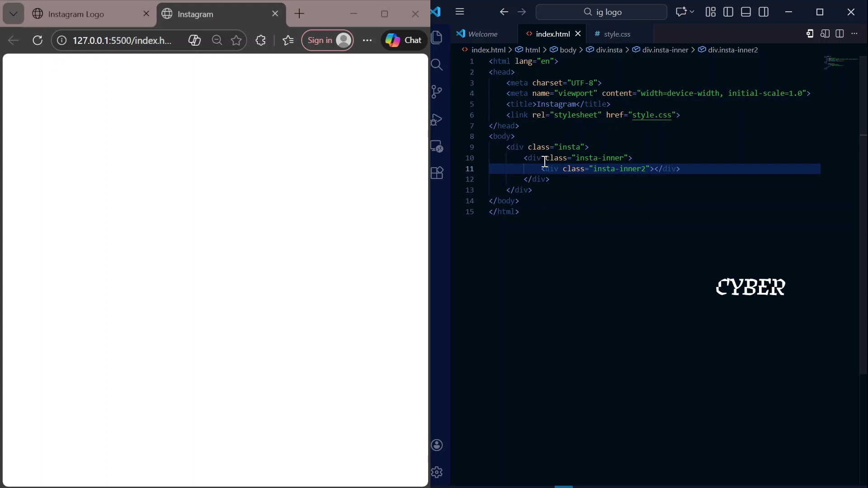Split the editor to the right
Image resolution: width=868 pixels, height=488 pixels.
click(840, 34)
